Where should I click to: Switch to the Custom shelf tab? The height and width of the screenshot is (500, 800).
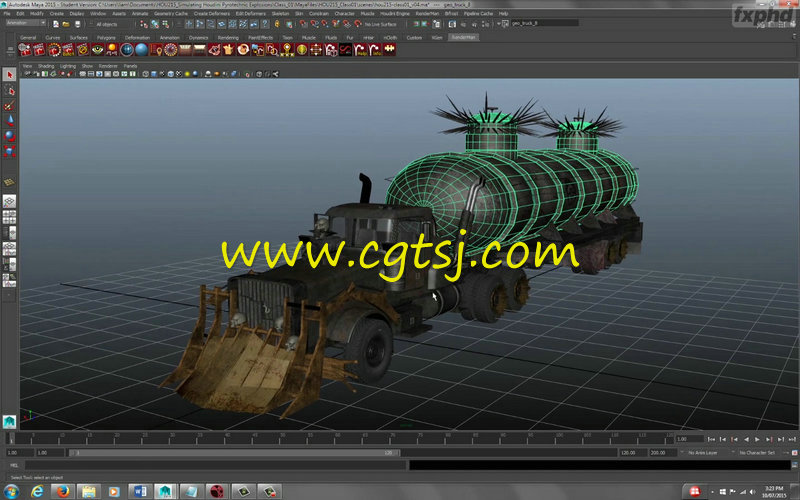[x=414, y=37]
